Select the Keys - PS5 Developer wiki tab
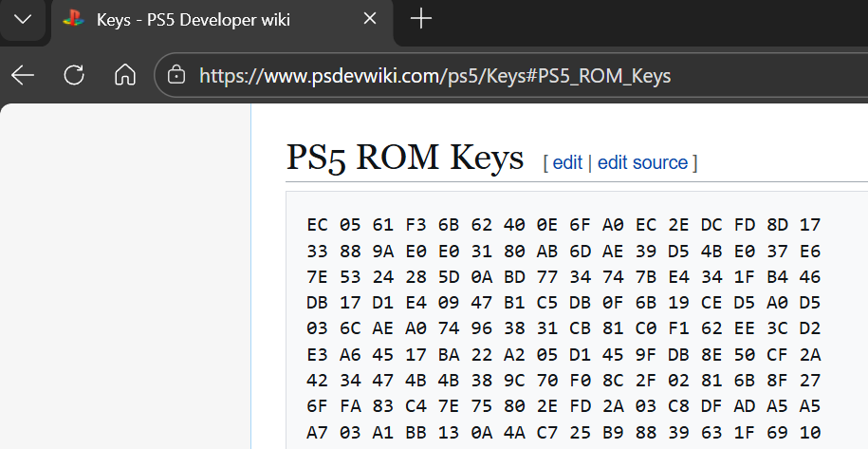The width and height of the screenshot is (868, 449). (221, 22)
